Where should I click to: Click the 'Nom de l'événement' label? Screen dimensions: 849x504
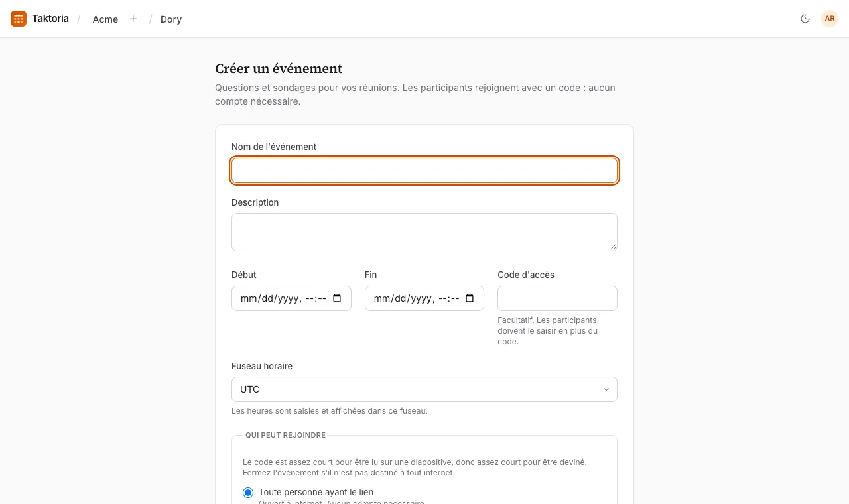[274, 147]
